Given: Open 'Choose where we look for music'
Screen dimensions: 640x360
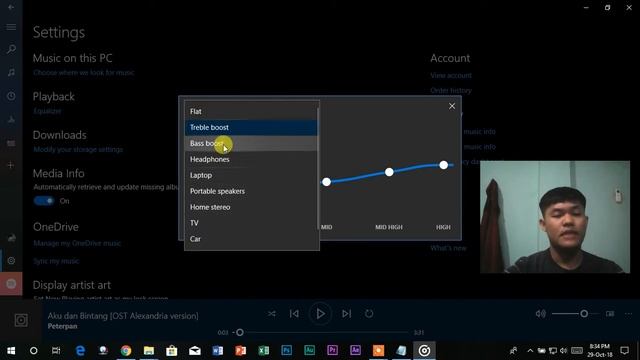Looking at the screenshot, I should (x=84, y=73).
